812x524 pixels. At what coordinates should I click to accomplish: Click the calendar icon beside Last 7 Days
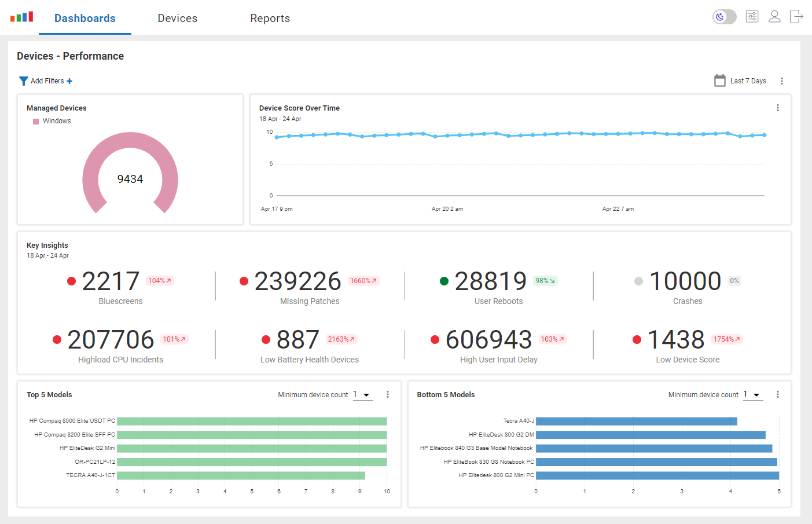coord(719,80)
